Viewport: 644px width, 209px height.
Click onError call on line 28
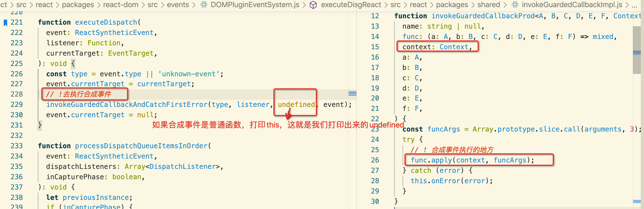[x=446, y=181]
